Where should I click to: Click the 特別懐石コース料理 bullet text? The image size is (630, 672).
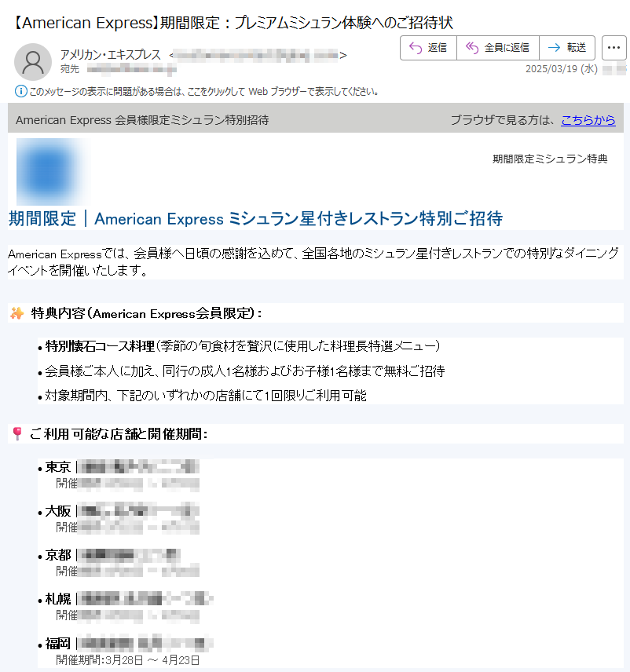point(100,346)
